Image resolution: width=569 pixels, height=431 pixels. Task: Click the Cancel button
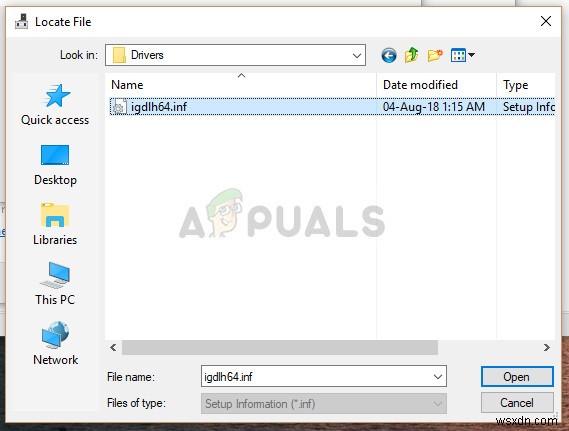517,403
